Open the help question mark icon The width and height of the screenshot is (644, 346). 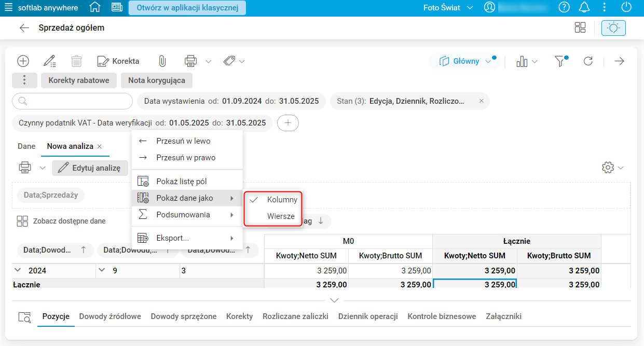tap(564, 8)
